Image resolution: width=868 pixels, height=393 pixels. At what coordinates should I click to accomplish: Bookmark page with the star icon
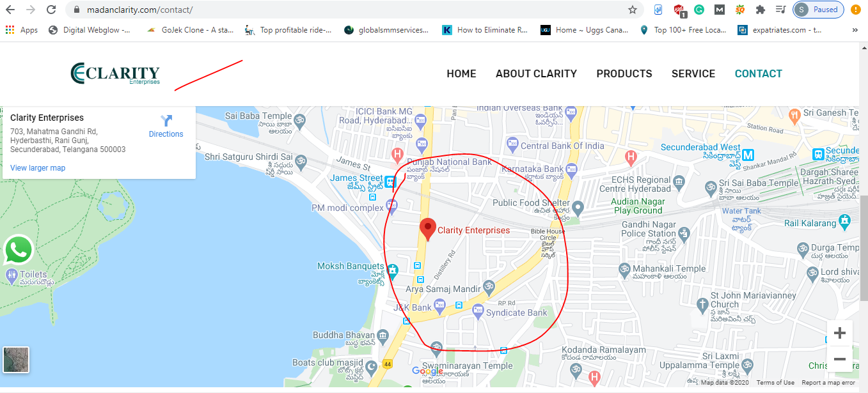pos(633,10)
